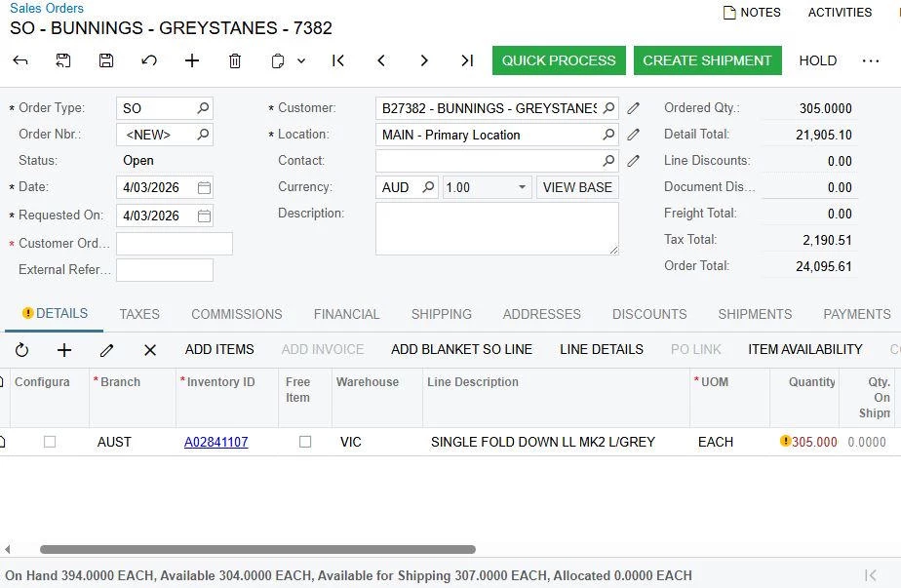Switch to the ADDRESSES tab

point(542,314)
